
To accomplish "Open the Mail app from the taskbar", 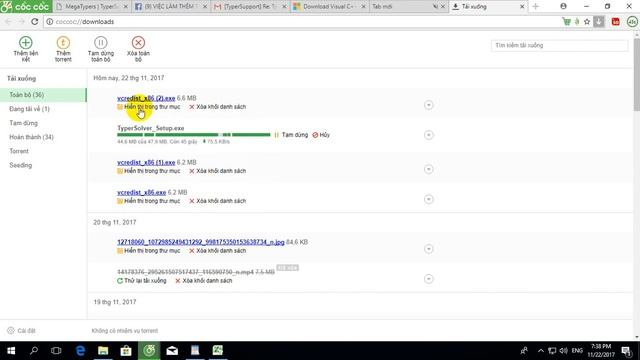I will [172, 351].
